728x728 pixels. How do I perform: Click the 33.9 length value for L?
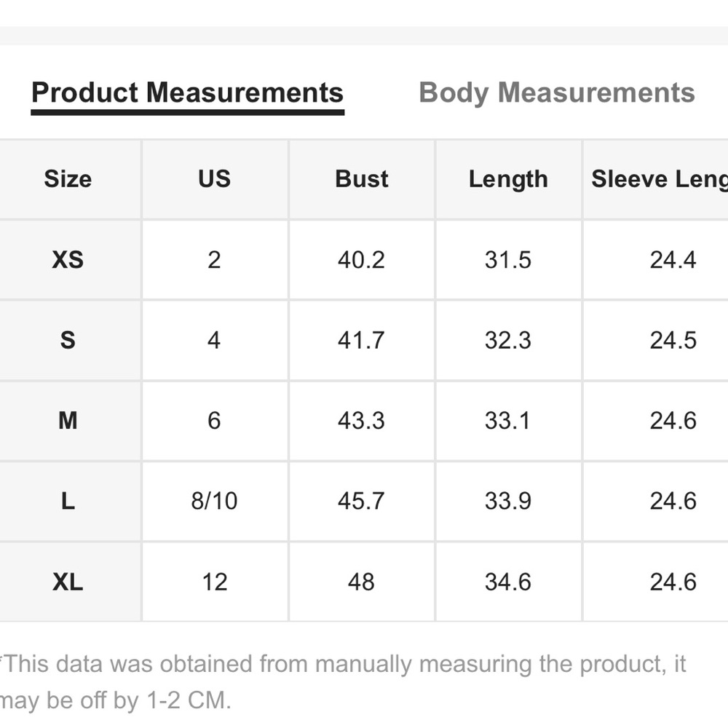coord(508,501)
